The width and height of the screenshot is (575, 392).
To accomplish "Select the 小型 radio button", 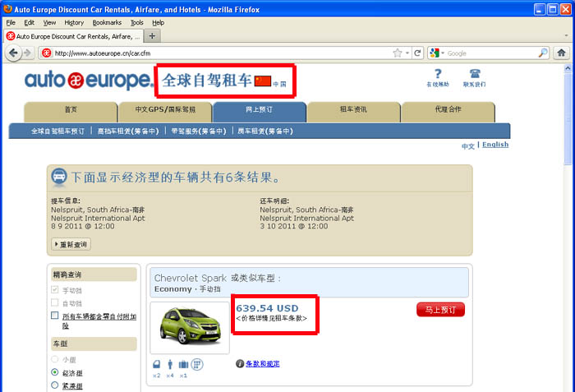I will point(55,359).
